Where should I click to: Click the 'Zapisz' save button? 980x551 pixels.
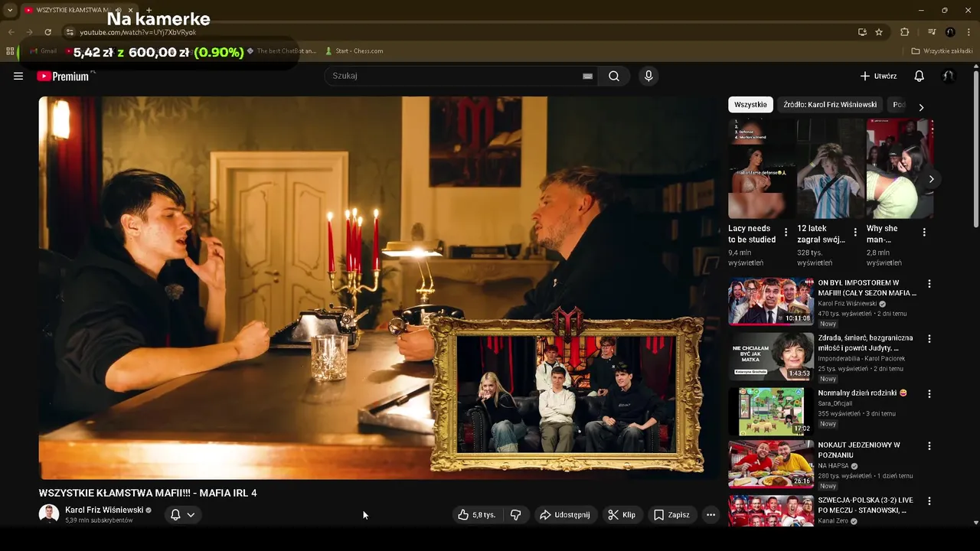click(x=671, y=515)
